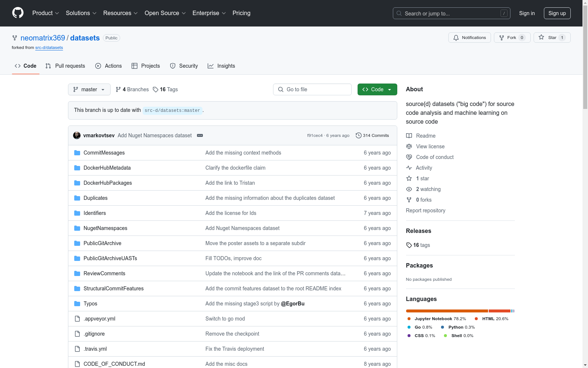Switch to the Code tab

pyautogui.click(x=26, y=66)
